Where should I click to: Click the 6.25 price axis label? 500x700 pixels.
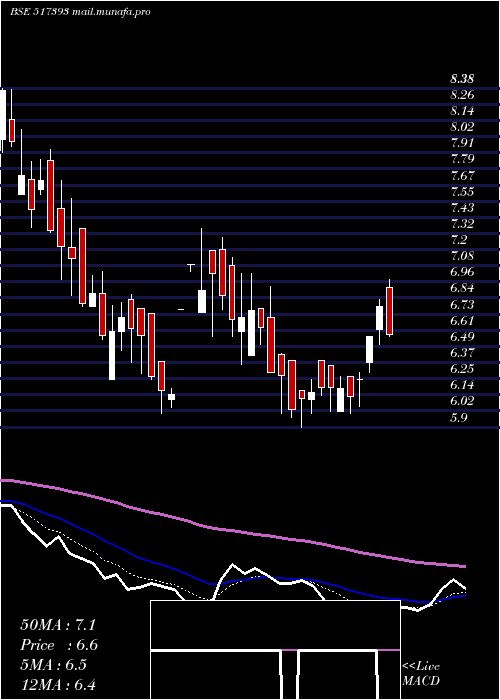point(462,369)
